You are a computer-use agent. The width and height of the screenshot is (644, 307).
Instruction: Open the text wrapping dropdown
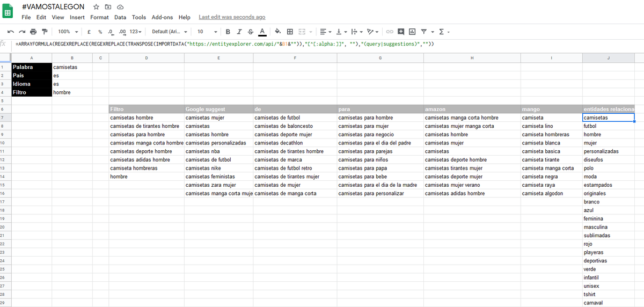(357, 32)
